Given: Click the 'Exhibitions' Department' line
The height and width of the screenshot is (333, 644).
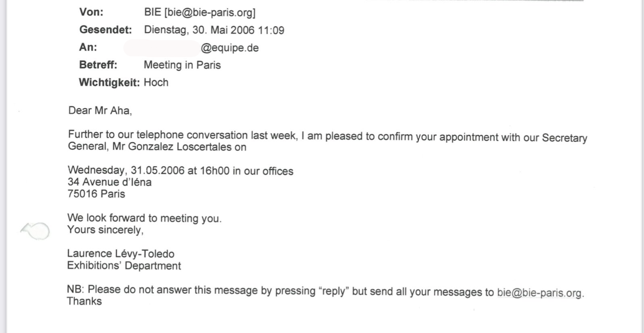Looking at the screenshot, I should click(124, 266).
